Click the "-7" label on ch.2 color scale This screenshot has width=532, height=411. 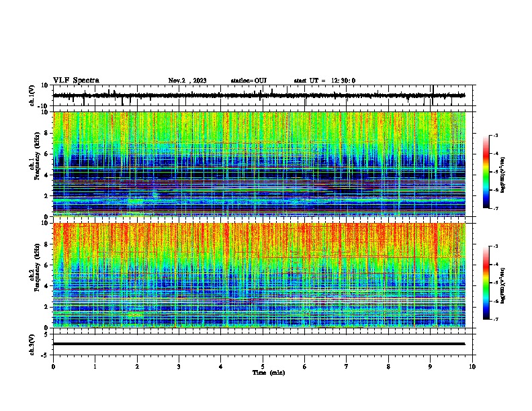pyautogui.click(x=495, y=319)
